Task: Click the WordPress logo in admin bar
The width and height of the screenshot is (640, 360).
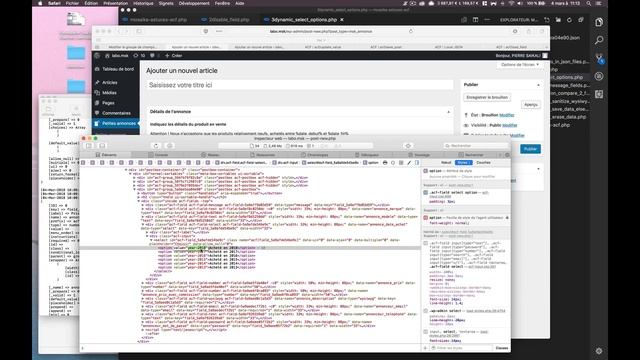Action: click(97, 56)
